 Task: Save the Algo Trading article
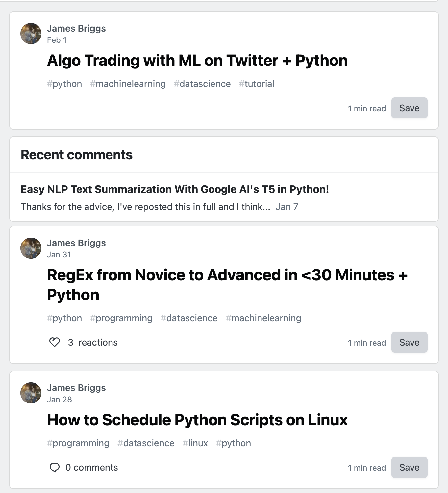point(409,108)
